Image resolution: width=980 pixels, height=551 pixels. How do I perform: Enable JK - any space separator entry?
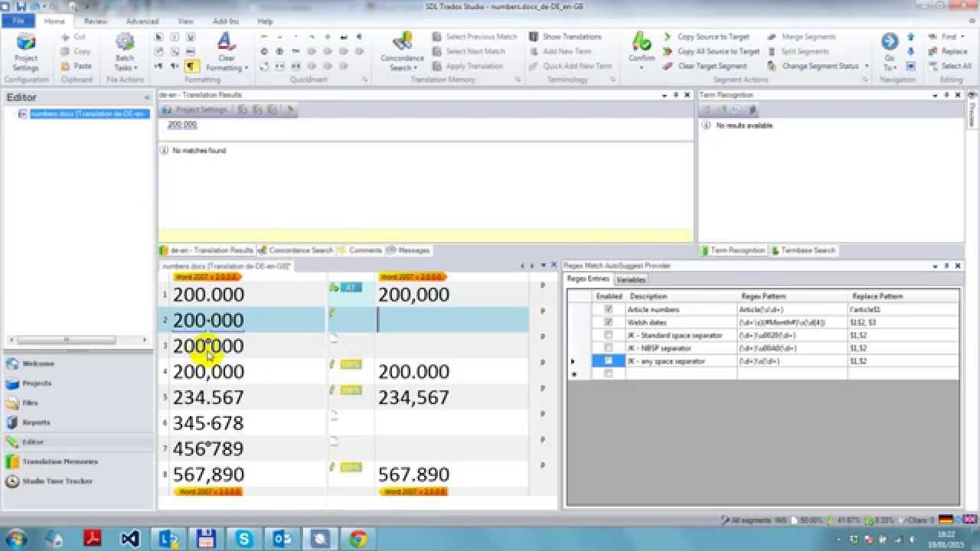click(609, 360)
